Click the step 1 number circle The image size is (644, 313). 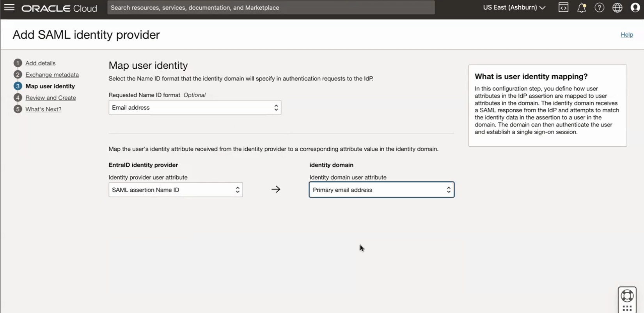tap(18, 63)
